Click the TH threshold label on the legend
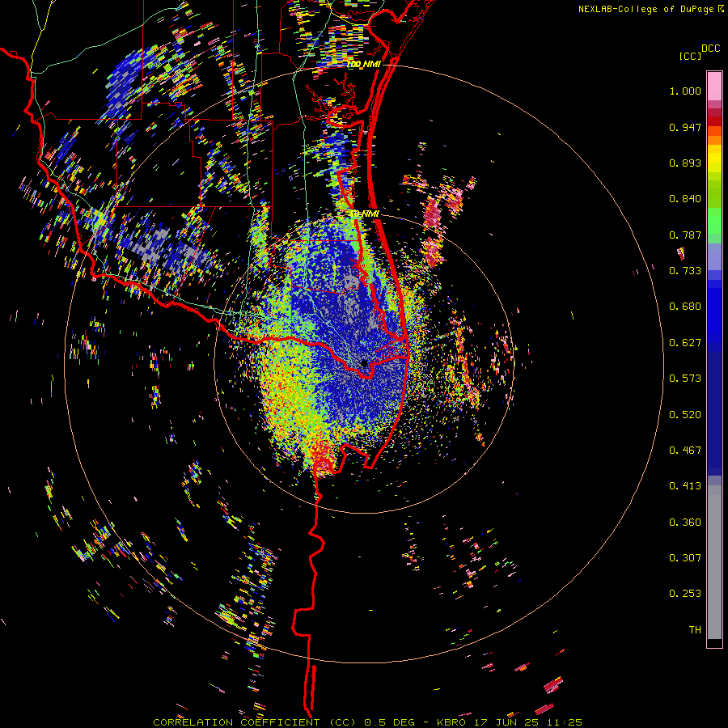The width and height of the screenshot is (728, 728). click(695, 630)
